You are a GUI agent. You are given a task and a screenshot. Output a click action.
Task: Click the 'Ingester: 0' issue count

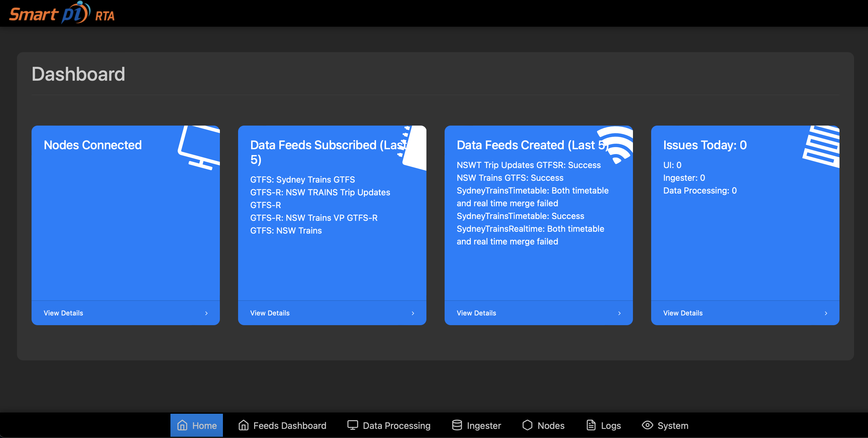click(x=684, y=178)
